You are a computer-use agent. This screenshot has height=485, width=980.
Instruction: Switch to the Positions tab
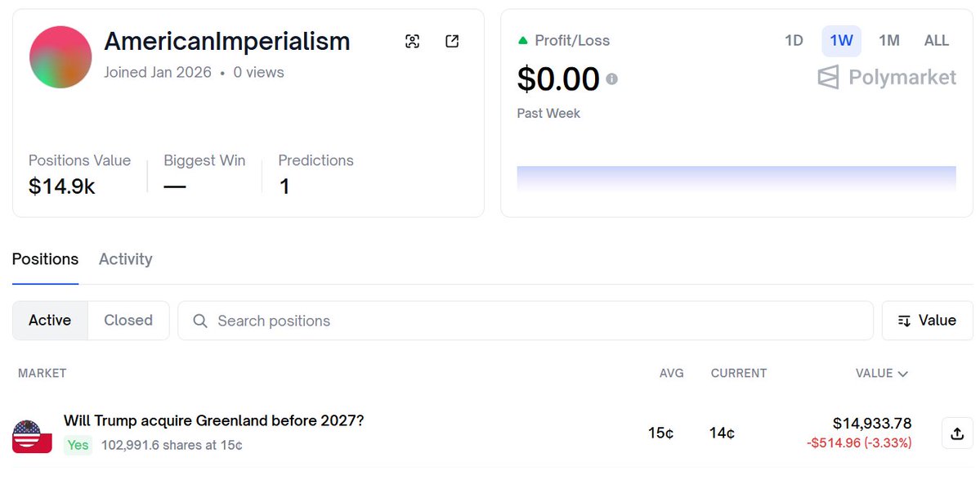click(x=45, y=259)
